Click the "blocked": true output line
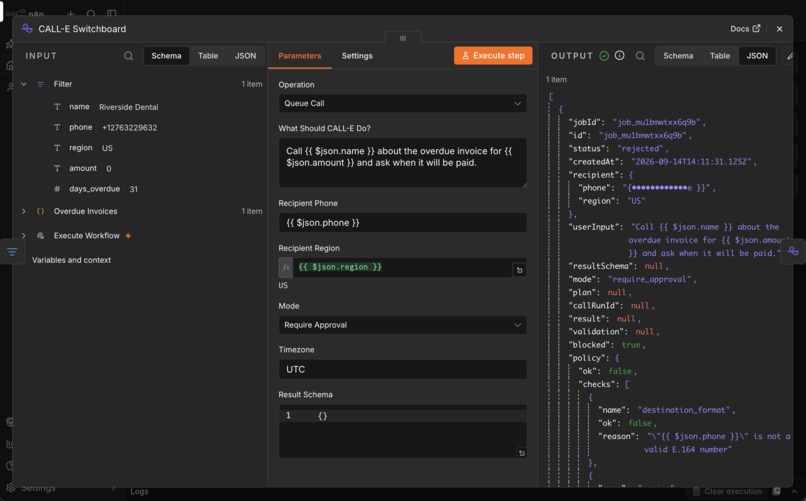The image size is (806, 501). pyautogui.click(x=606, y=345)
